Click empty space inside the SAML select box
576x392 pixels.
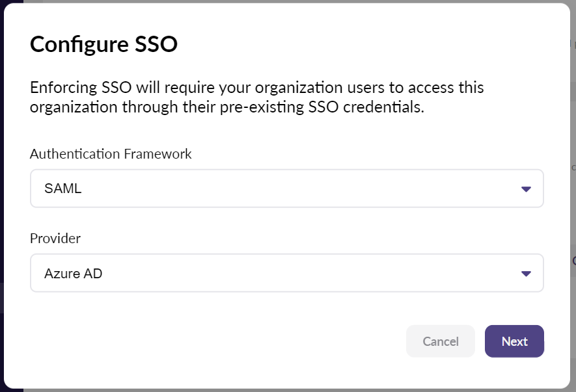(294, 189)
